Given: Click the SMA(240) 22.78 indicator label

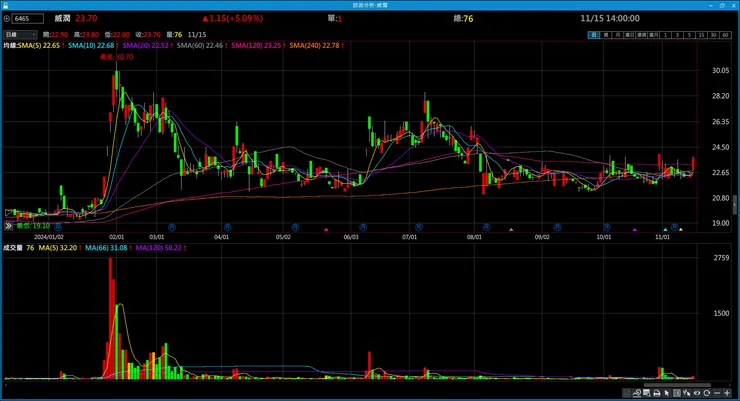Looking at the screenshot, I should coord(314,45).
